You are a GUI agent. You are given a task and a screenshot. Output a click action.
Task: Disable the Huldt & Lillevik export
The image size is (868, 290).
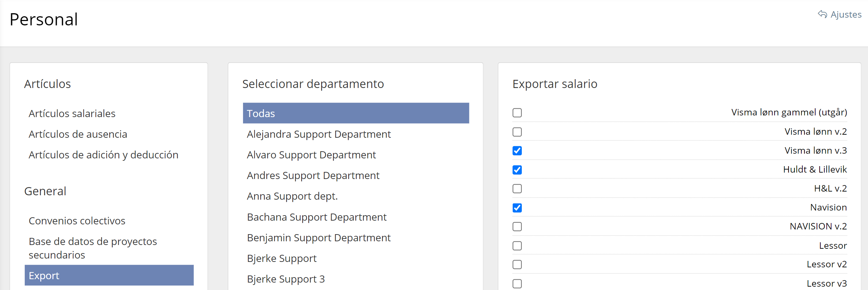(517, 170)
